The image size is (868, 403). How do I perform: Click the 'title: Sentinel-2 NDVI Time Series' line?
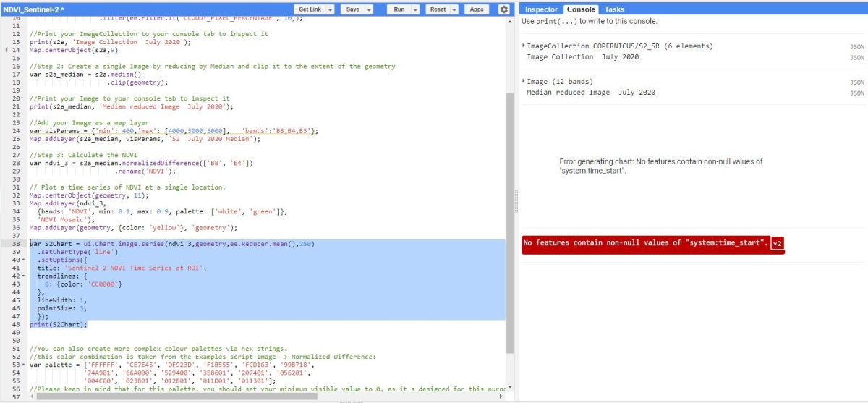[x=122, y=268]
